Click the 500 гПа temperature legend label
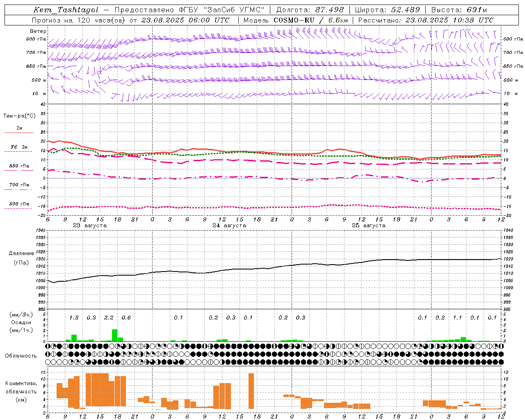Screen dimensions: 525x420 pyautogui.click(x=19, y=204)
